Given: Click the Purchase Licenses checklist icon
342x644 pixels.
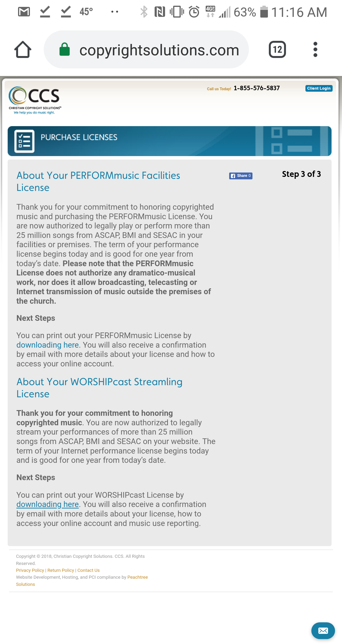Looking at the screenshot, I should pos(24,141).
